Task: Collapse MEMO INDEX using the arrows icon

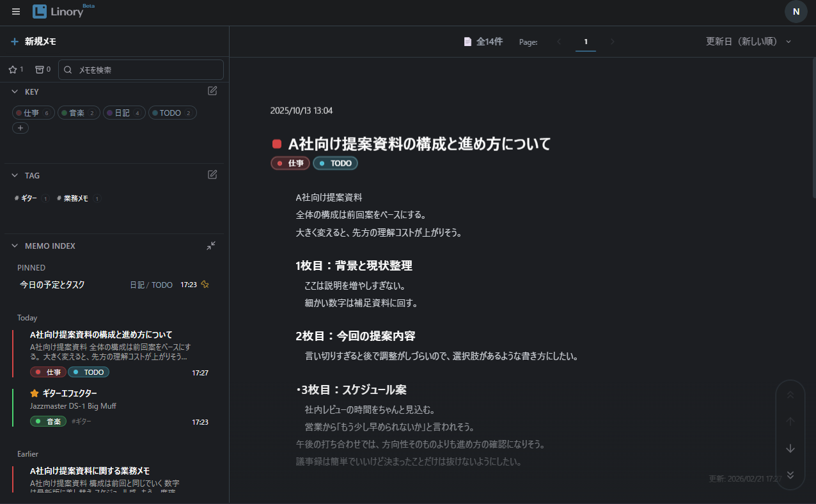Action: pyautogui.click(x=211, y=246)
